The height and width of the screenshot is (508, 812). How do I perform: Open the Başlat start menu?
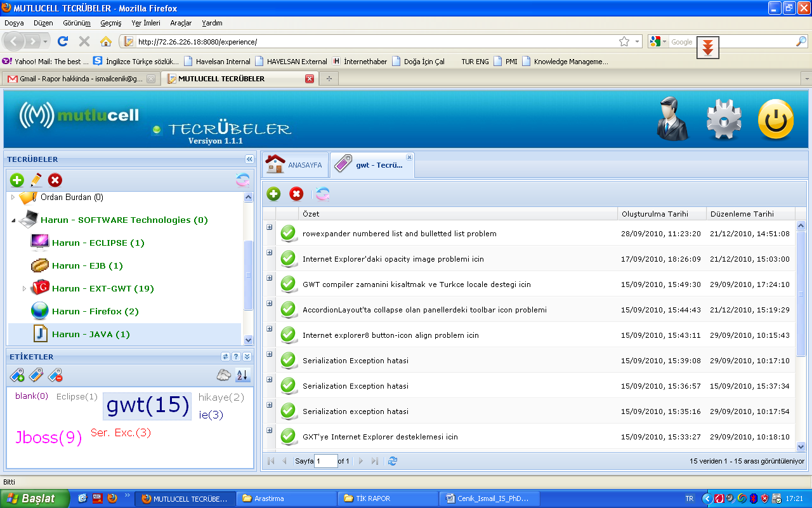35,498
